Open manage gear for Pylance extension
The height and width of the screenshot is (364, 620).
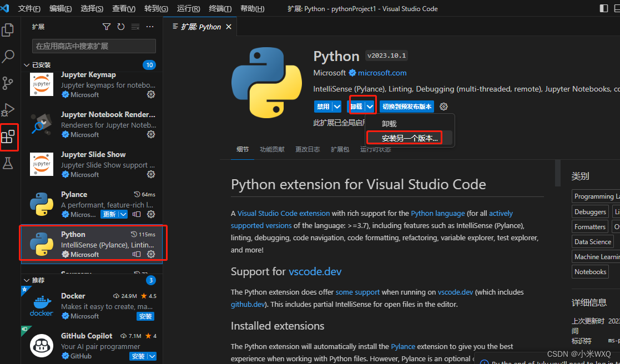pyautogui.click(x=150, y=214)
